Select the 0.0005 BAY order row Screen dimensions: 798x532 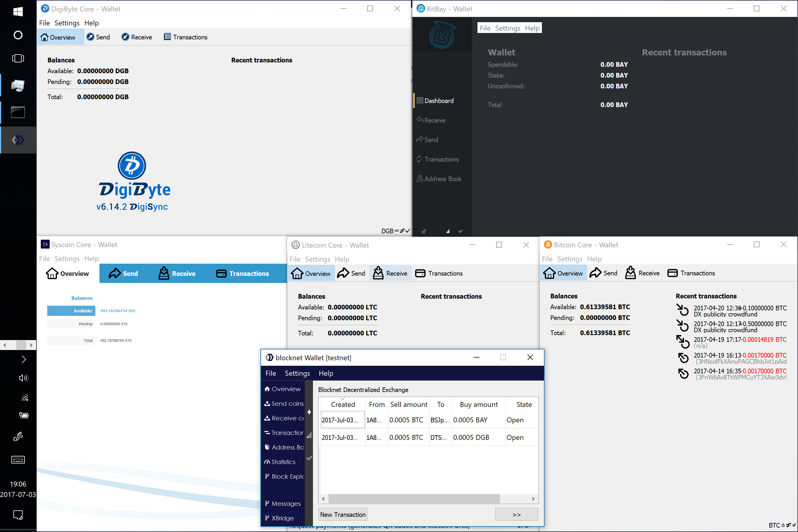click(429, 420)
